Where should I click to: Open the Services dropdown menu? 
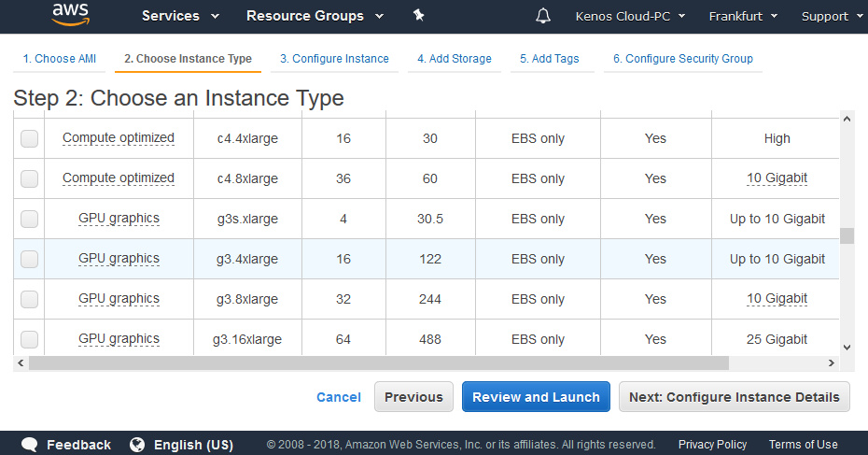[x=180, y=16]
